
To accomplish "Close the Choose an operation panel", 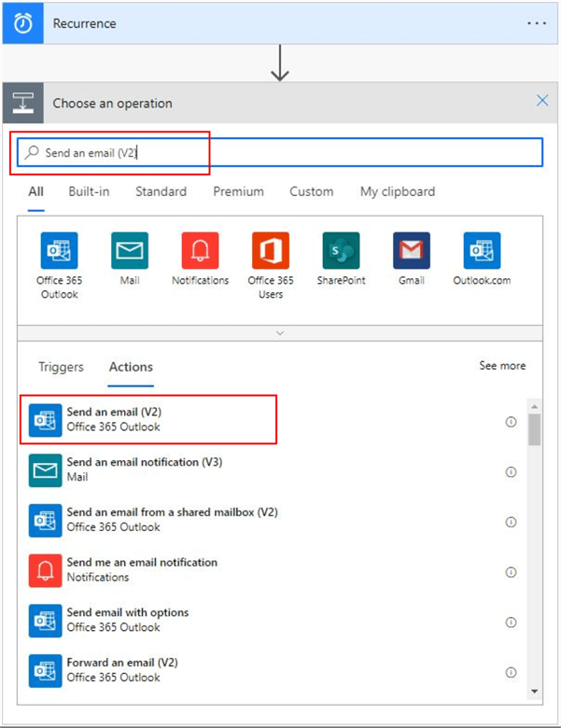I will [x=542, y=100].
